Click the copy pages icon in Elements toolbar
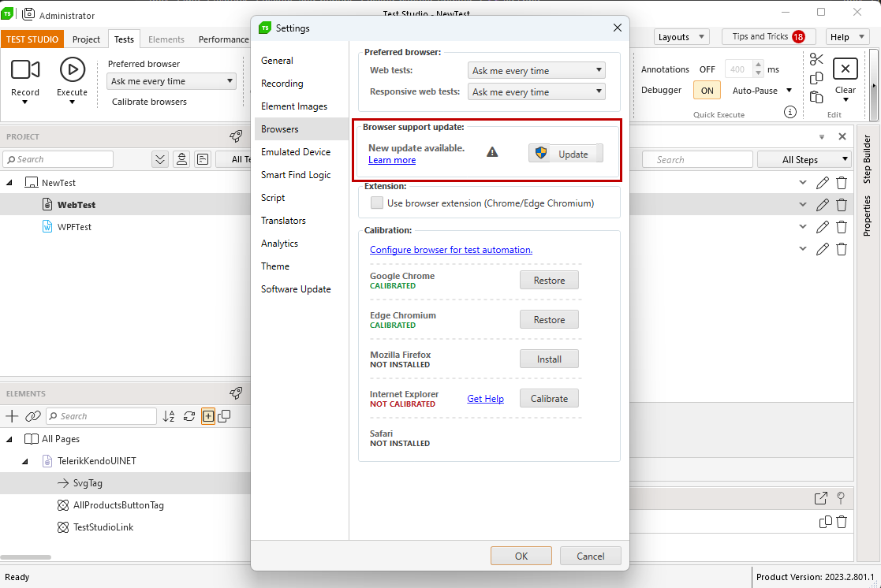 tap(224, 416)
